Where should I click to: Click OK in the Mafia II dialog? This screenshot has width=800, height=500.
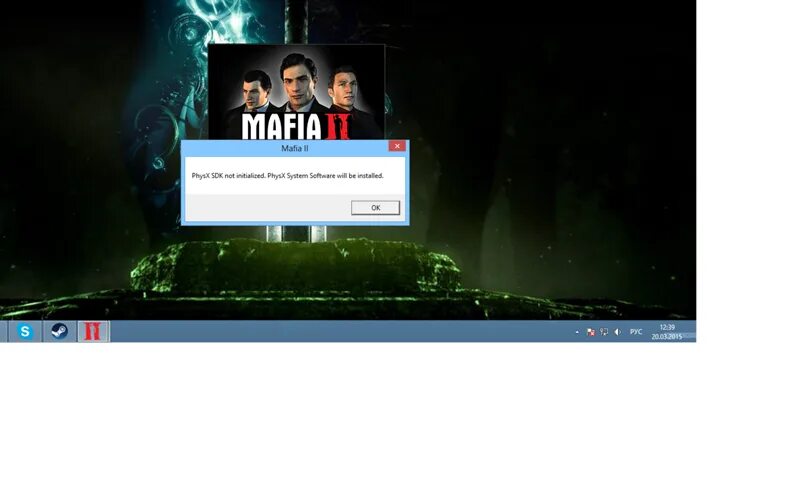375,208
